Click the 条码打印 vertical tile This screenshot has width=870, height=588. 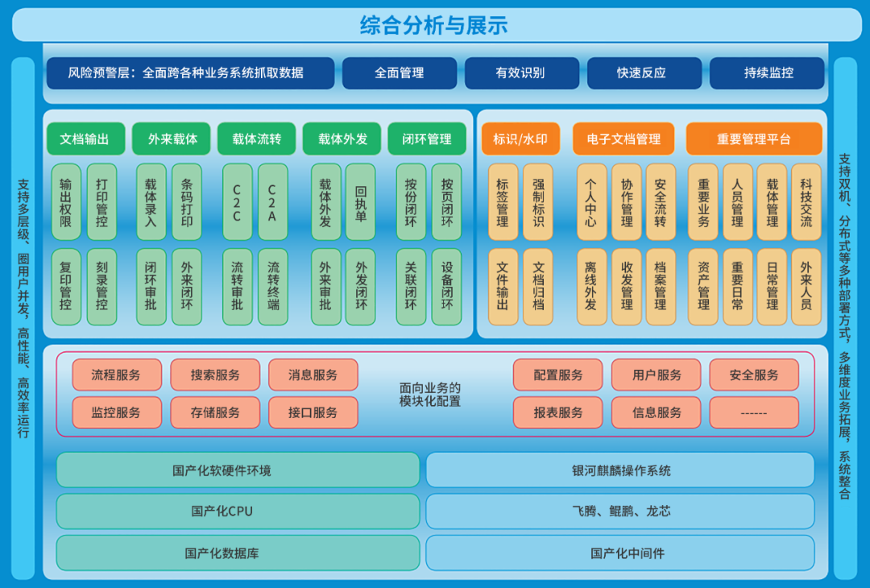tap(187, 201)
